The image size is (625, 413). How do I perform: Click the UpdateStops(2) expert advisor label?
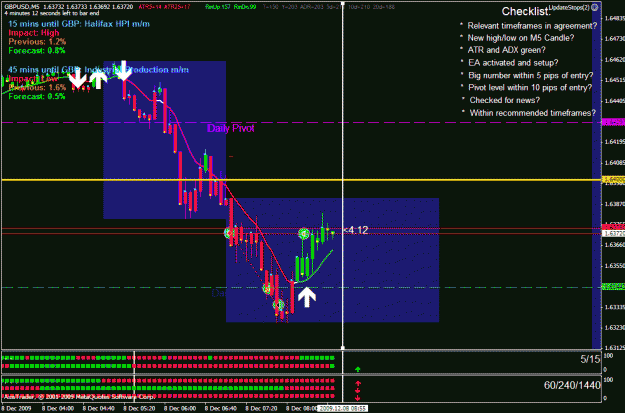(x=570, y=8)
